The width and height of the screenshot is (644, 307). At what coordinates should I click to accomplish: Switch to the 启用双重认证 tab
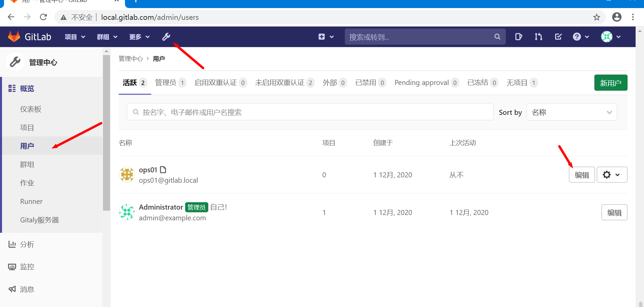pyautogui.click(x=221, y=83)
